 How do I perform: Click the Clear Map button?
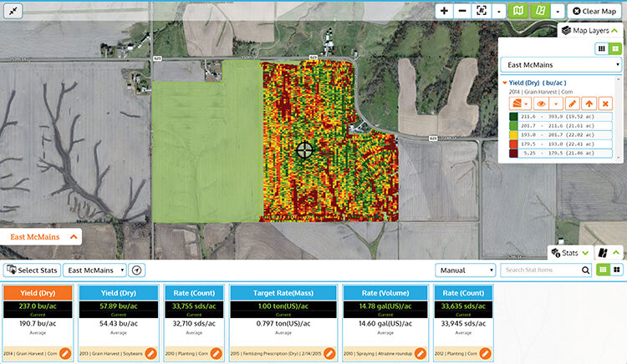596,12
